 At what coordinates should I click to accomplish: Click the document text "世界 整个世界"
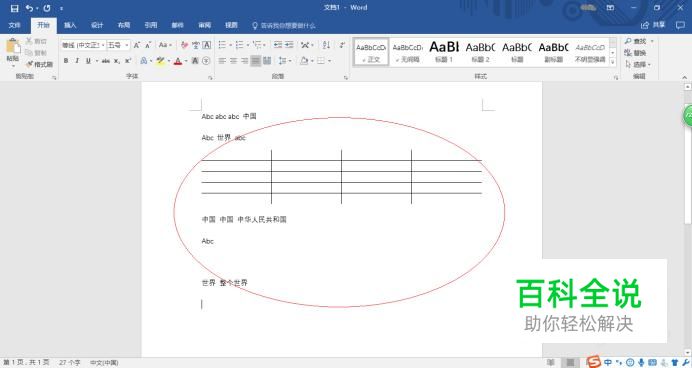[x=225, y=283]
